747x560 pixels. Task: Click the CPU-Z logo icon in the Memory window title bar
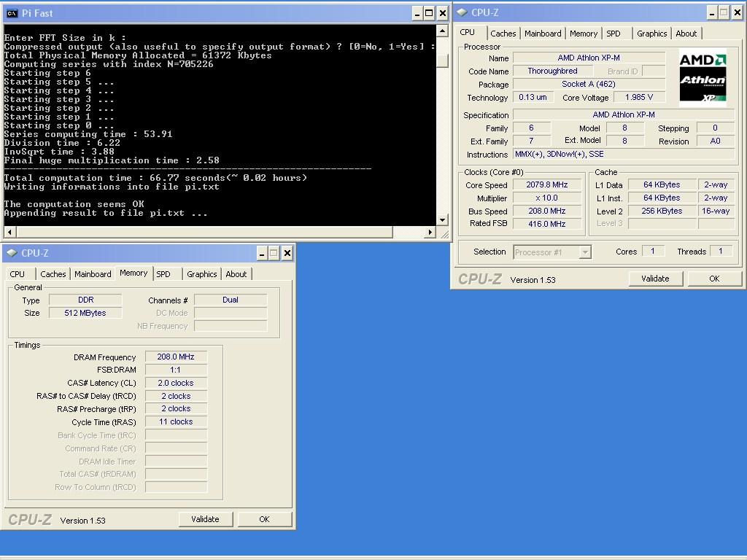pyautogui.click(x=12, y=253)
